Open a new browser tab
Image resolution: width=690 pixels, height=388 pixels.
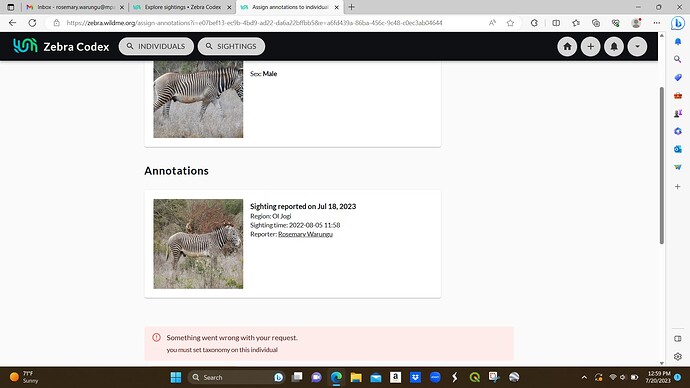tap(351, 7)
